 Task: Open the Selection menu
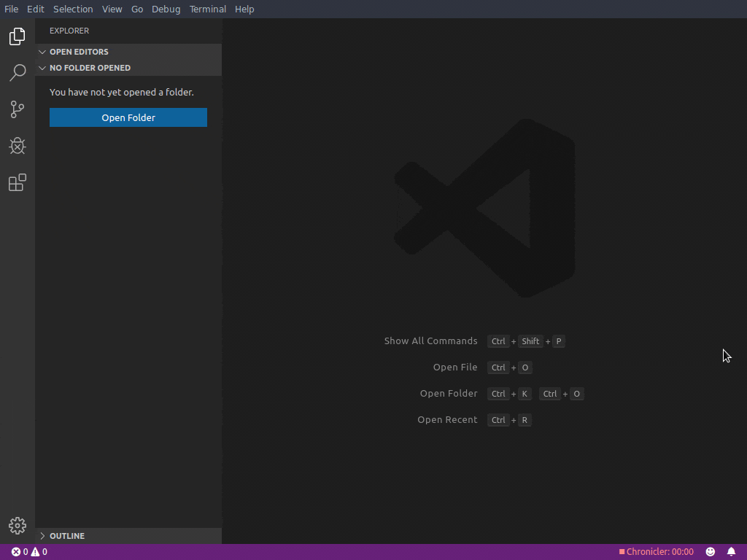[73, 9]
